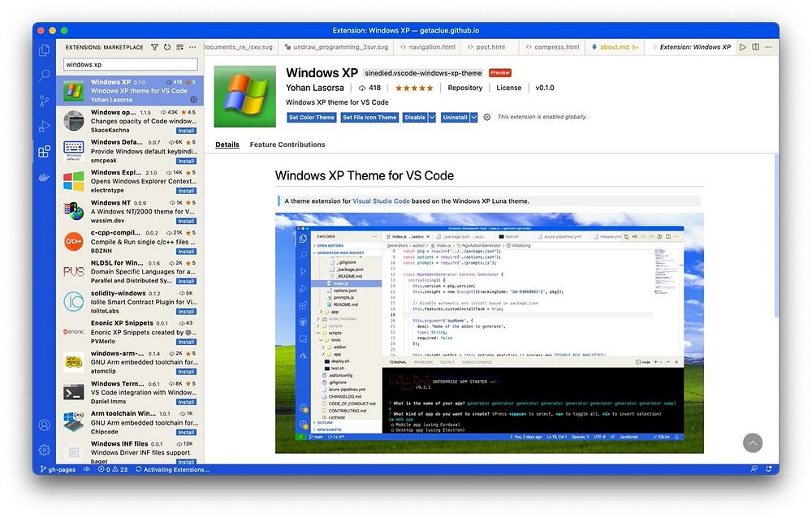Click the Yohan Lasorsa publisher name

tap(315, 88)
